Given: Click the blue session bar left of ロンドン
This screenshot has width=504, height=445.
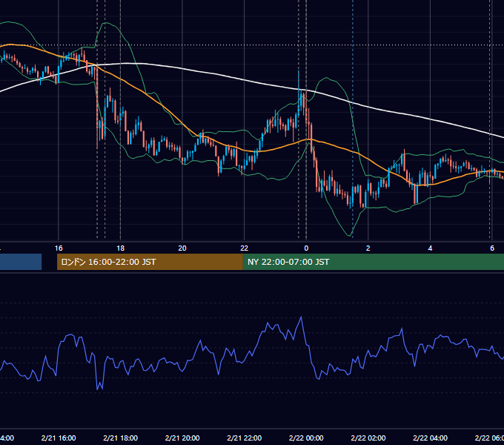Looking at the screenshot, I should [21, 262].
